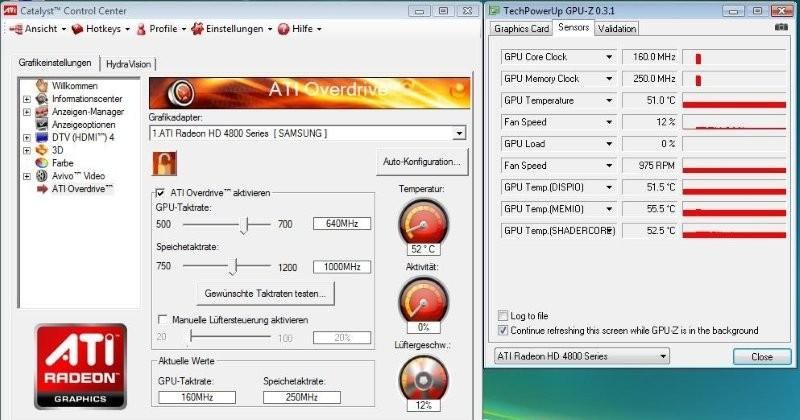Image resolution: width=800 pixels, height=420 pixels.
Task: Click the Catalyst Control Center title icon
Action: (x=10, y=10)
